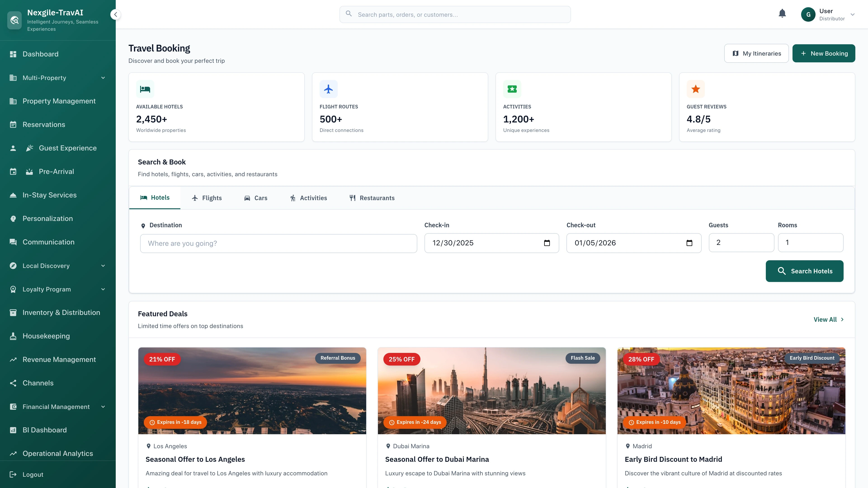
Task: Switch to the Flights tab
Action: [207, 198]
